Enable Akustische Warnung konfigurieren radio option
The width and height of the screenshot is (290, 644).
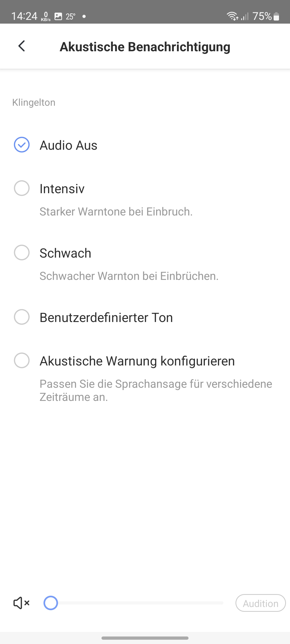tap(22, 360)
